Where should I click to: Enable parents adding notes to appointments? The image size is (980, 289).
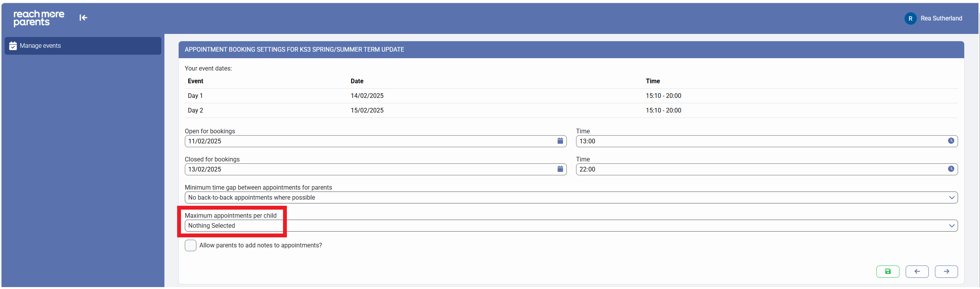click(x=191, y=245)
